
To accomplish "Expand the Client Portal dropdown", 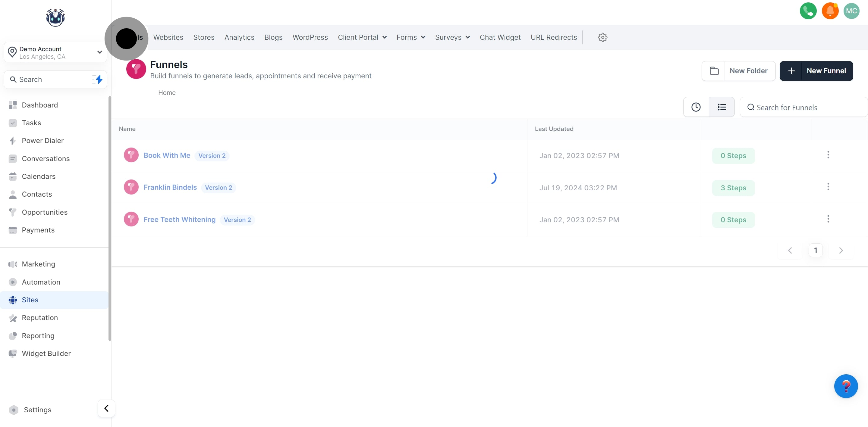I will click(362, 37).
